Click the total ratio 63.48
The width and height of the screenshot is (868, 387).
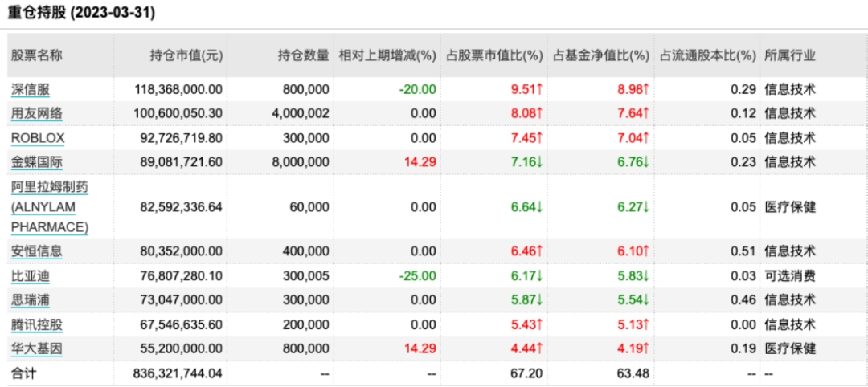coord(635,373)
